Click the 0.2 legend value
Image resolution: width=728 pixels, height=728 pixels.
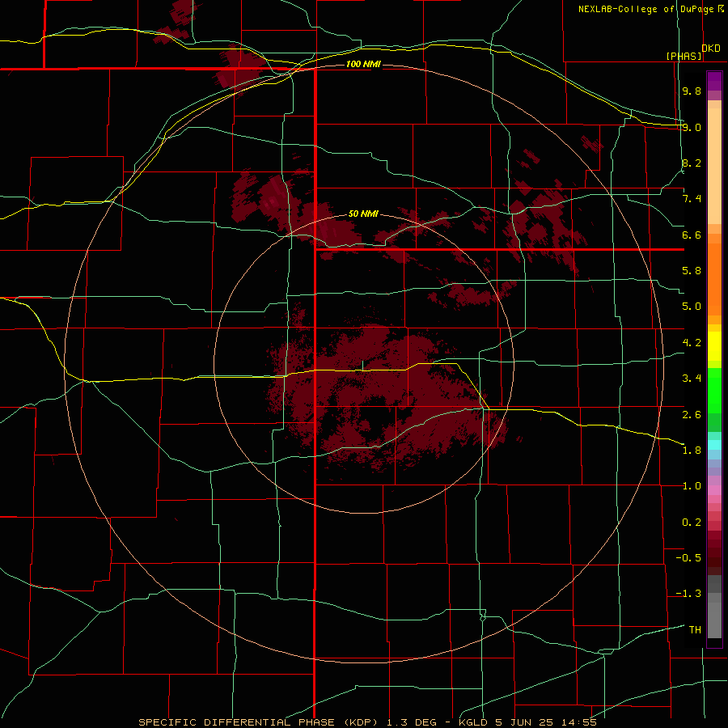692,523
